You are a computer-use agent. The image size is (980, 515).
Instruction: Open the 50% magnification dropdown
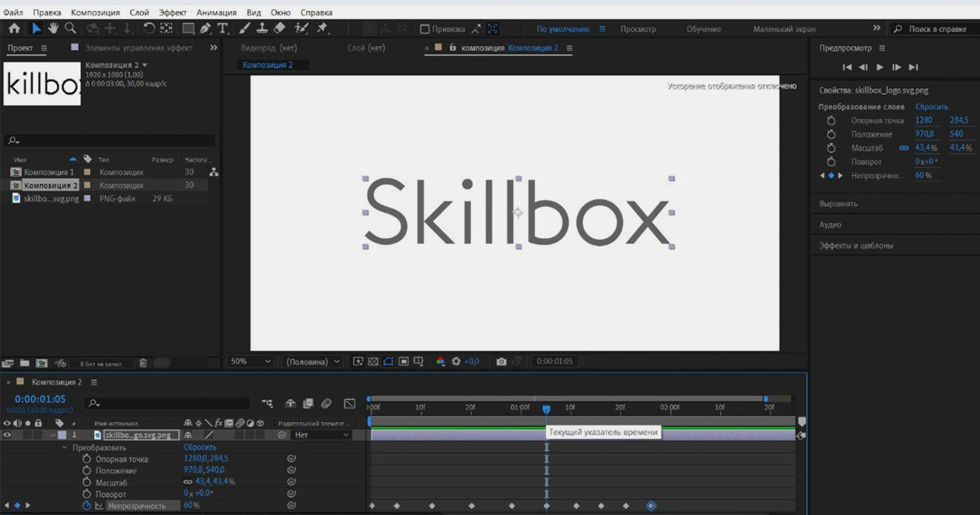click(x=250, y=362)
